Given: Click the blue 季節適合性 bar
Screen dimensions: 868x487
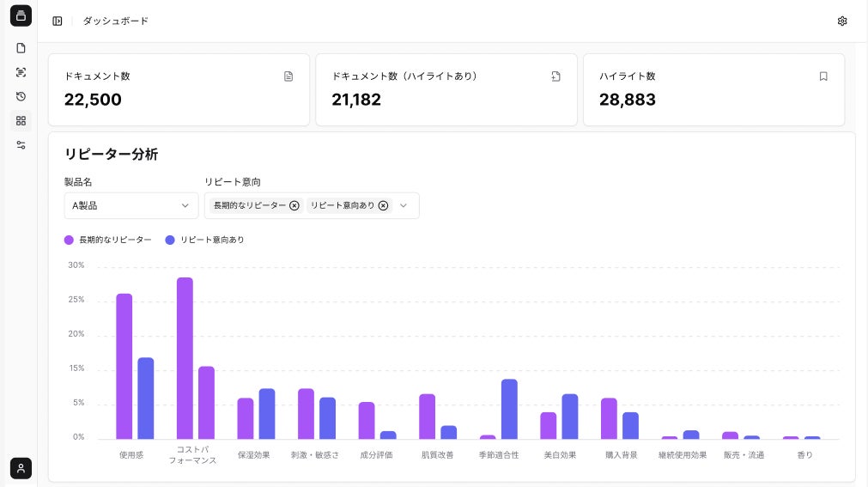Looking at the screenshot, I should [x=509, y=410].
